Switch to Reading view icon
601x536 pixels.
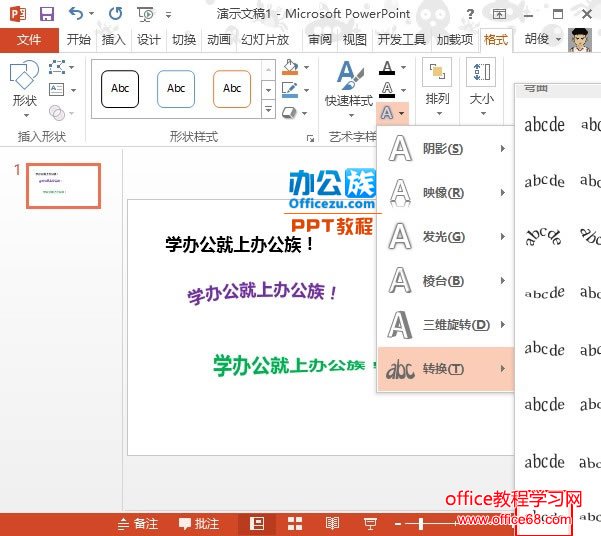(332, 524)
